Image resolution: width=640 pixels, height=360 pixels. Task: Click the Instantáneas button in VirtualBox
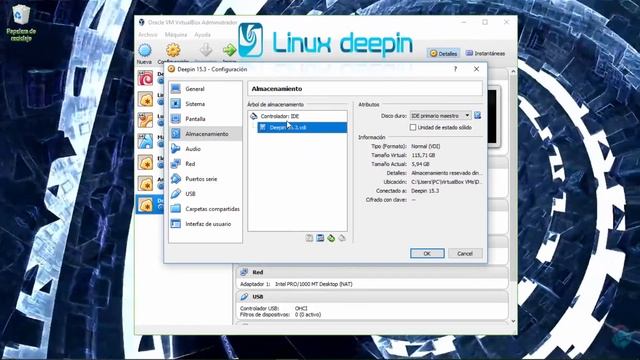pos(486,53)
